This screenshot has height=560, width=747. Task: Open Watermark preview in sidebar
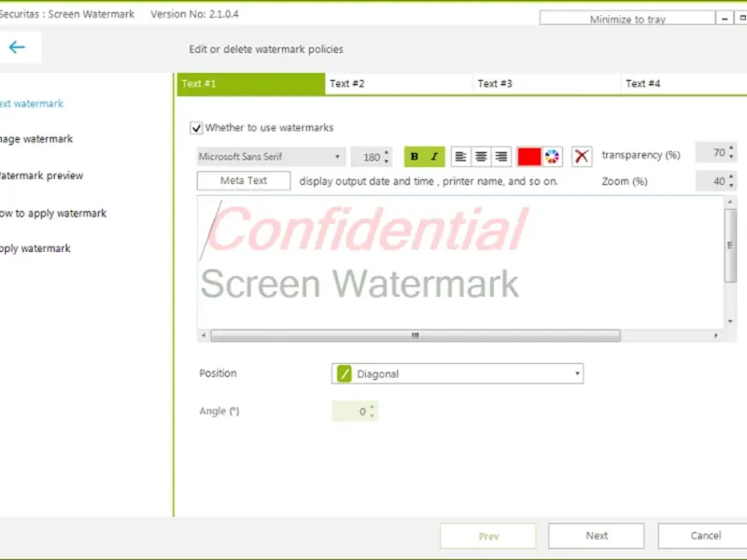pyautogui.click(x=41, y=175)
